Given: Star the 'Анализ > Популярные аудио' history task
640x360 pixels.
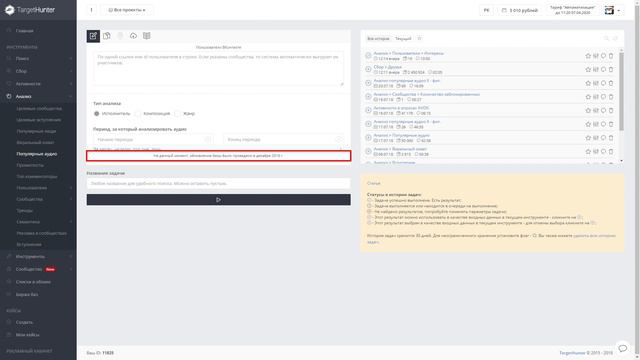Looking at the screenshot, I should [588, 138].
